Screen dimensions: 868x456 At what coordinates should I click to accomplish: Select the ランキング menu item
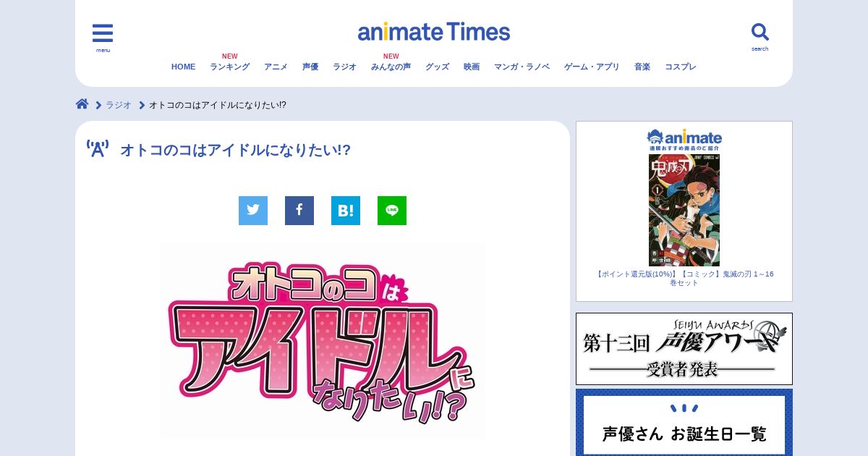tap(230, 67)
